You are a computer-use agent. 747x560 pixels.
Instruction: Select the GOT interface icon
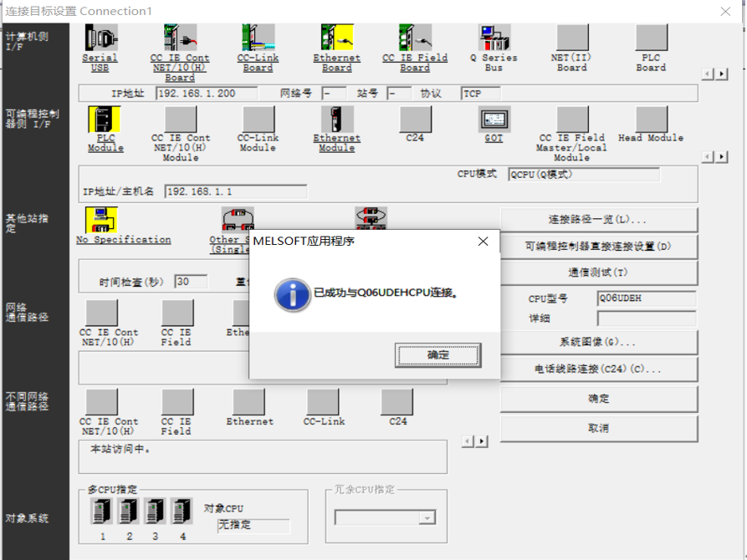pyautogui.click(x=494, y=119)
